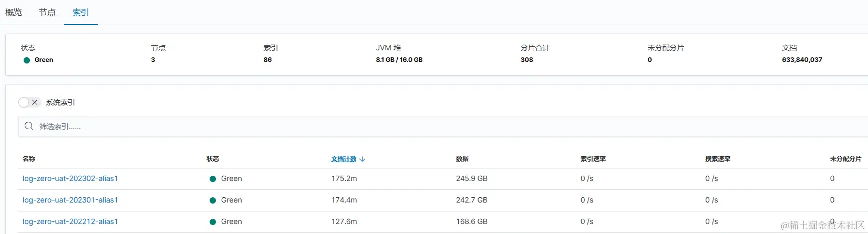
Task: Click green status dot for log-zero-uat-202212-alias1
Action: click(x=213, y=222)
